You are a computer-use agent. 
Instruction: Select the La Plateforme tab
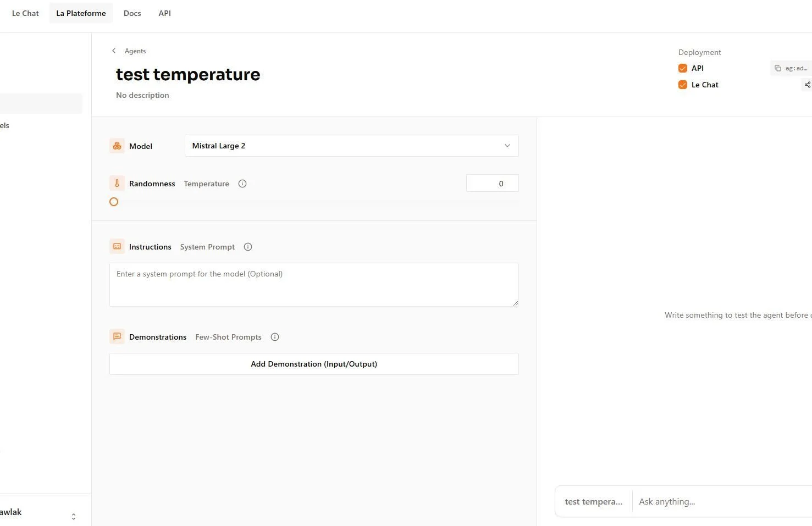pyautogui.click(x=81, y=13)
